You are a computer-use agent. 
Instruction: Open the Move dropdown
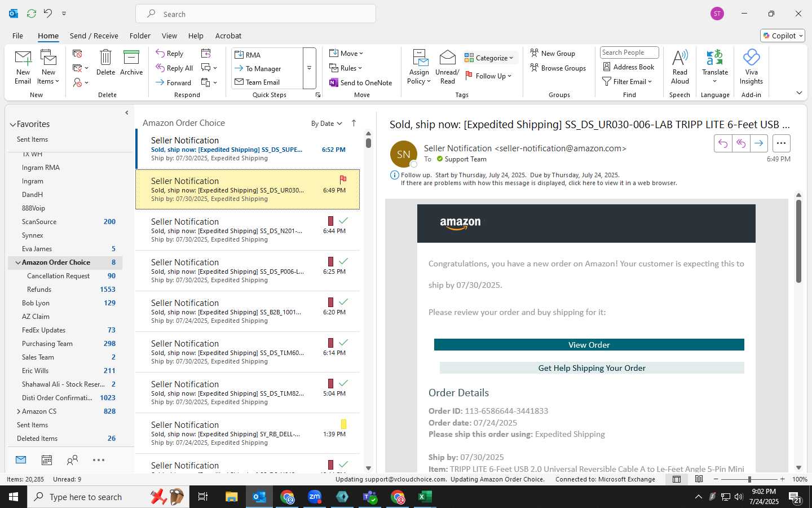(x=346, y=54)
